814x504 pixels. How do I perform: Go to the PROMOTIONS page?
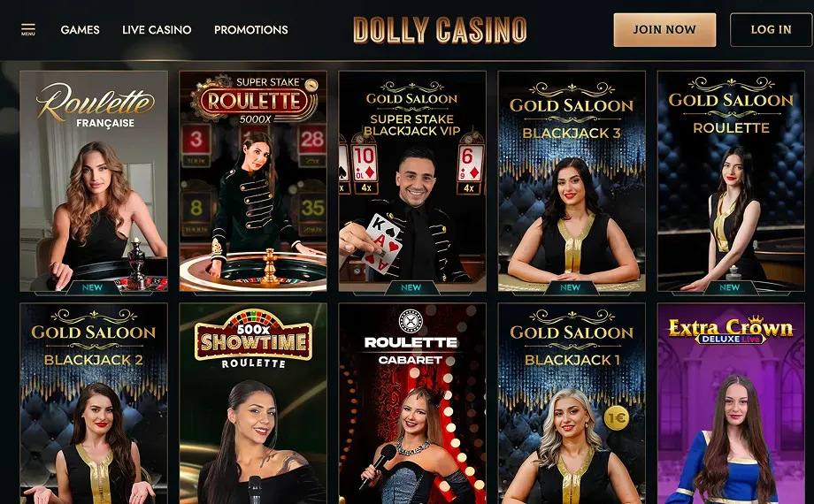point(250,29)
